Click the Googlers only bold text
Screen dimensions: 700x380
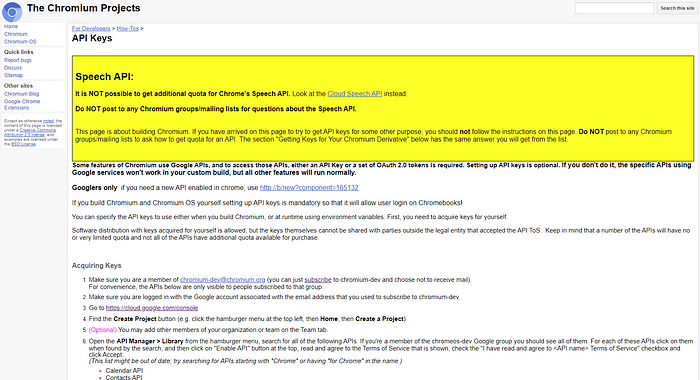click(95, 188)
